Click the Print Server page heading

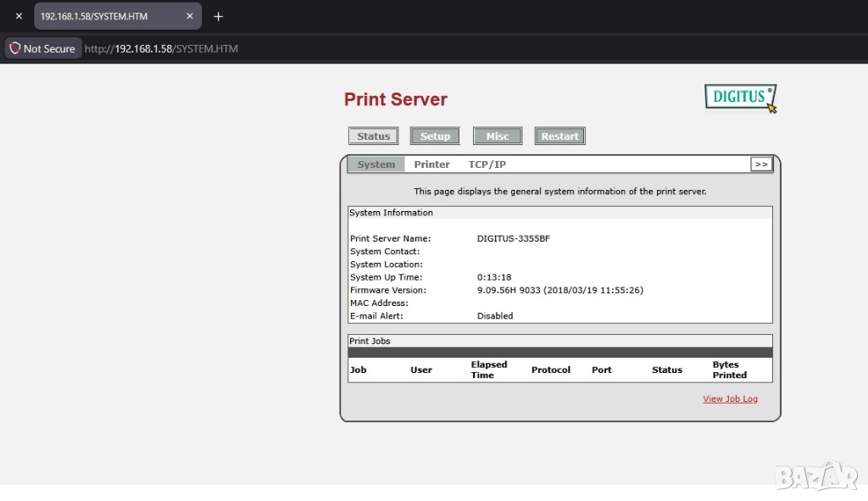coord(395,99)
